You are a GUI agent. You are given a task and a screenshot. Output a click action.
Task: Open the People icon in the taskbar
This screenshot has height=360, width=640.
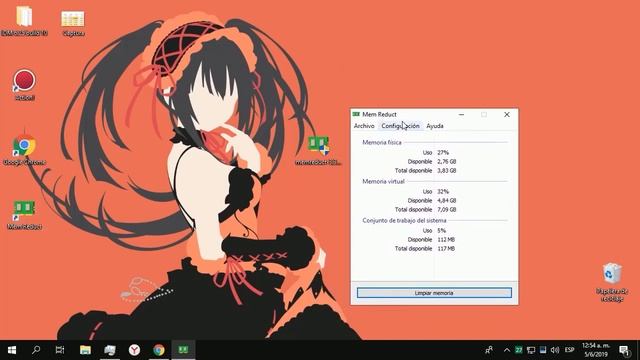(x=489, y=350)
